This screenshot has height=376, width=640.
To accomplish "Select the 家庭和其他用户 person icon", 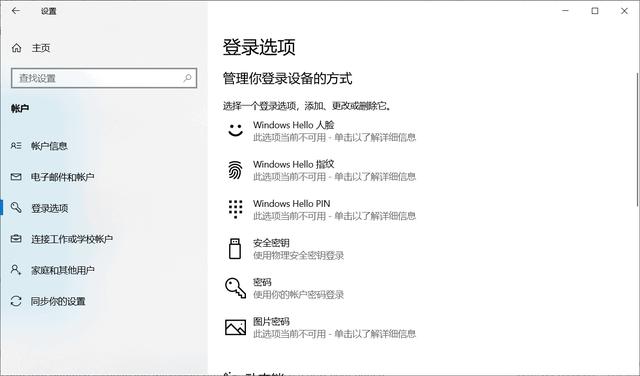I will tap(16, 269).
